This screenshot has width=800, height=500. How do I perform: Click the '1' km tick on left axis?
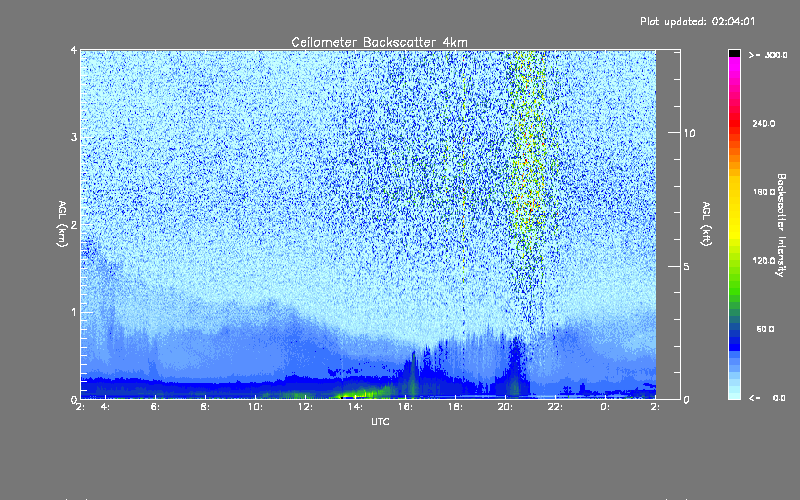[74, 312]
